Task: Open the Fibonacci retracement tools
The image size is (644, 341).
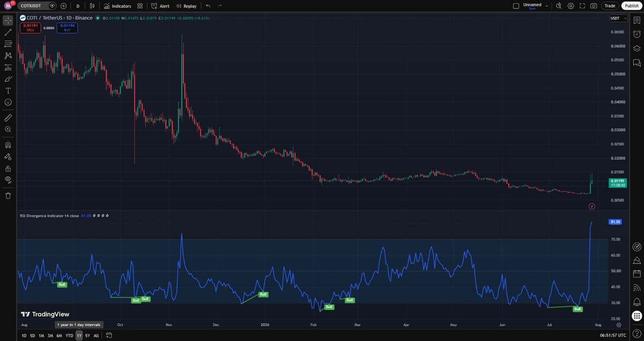Action: 8,44
